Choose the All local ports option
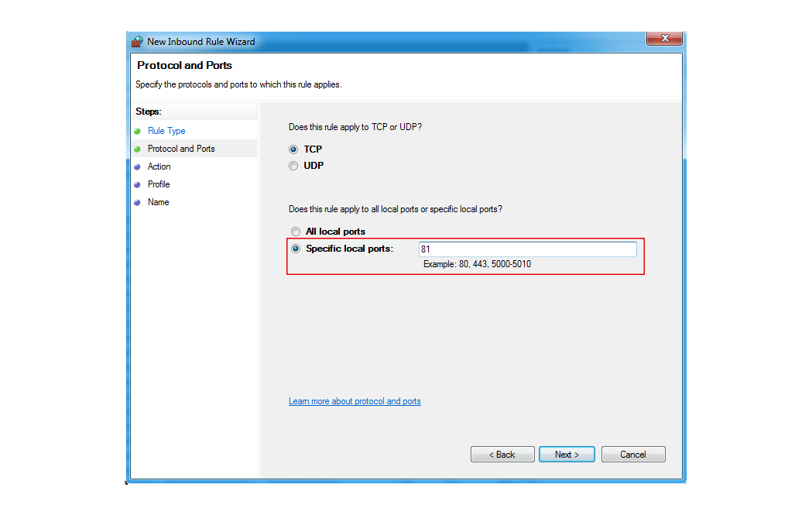Image resolution: width=812 pixels, height=515 pixels. 296,232
